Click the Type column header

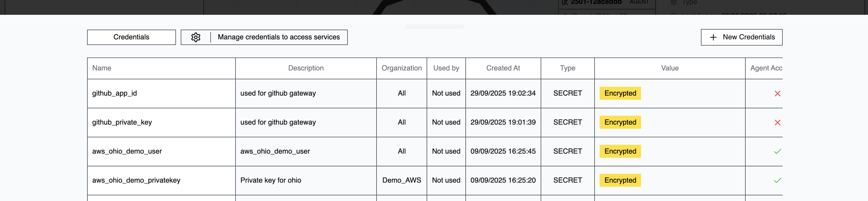point(568,68)
